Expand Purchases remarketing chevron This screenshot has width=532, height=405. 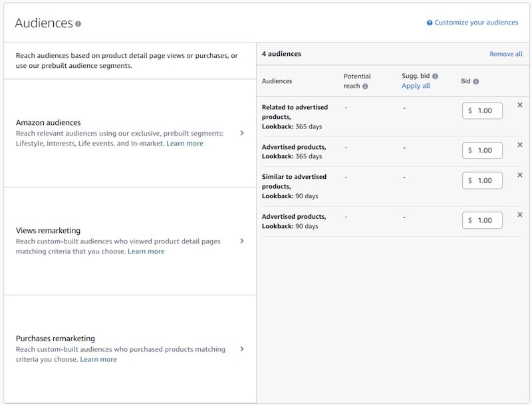click(242, 348)
